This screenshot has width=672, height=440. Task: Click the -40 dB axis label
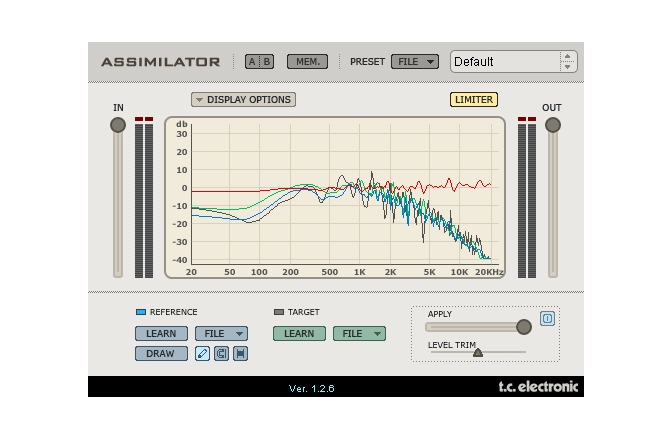[180, 260]
